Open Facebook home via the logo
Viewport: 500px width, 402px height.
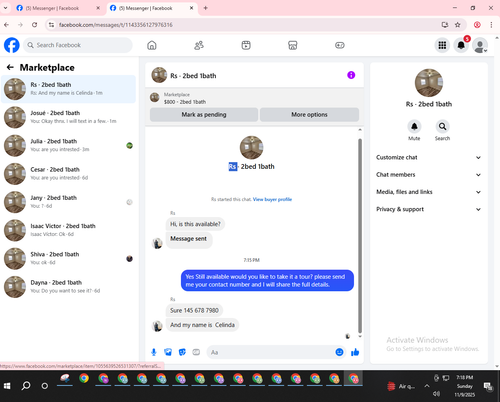[x=12, y=45]
